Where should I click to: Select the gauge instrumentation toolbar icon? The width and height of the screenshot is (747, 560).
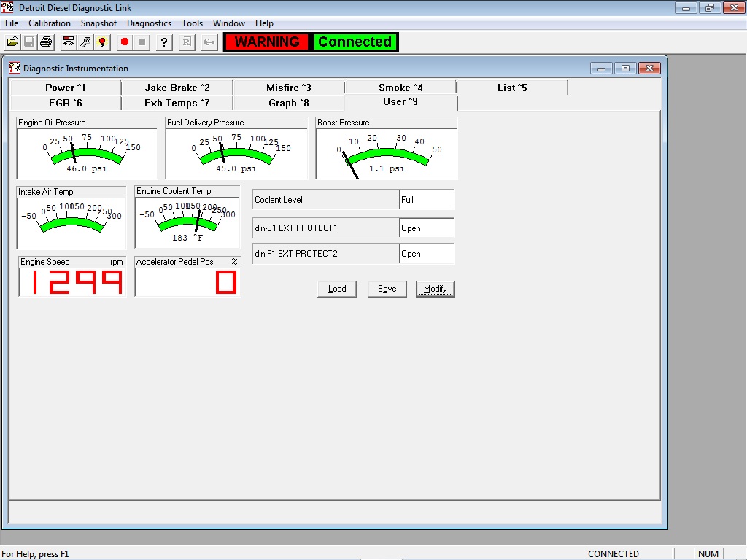[68, 42]
